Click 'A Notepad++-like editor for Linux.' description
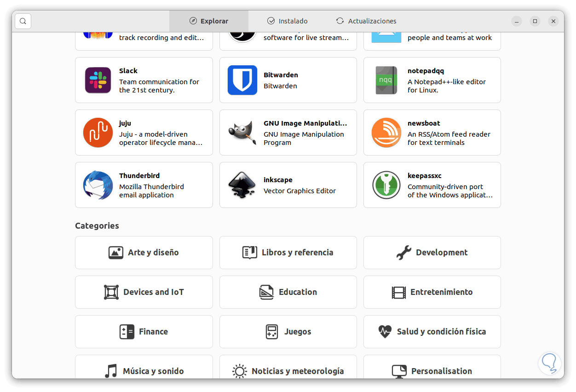The width and height of the screenshot is (576, 392). click(x=447, y=86)
